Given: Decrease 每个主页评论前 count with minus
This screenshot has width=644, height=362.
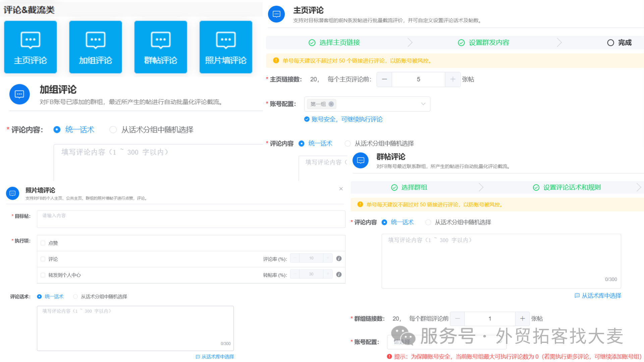Looking at the screenshot, I should [x=384, y=79].
